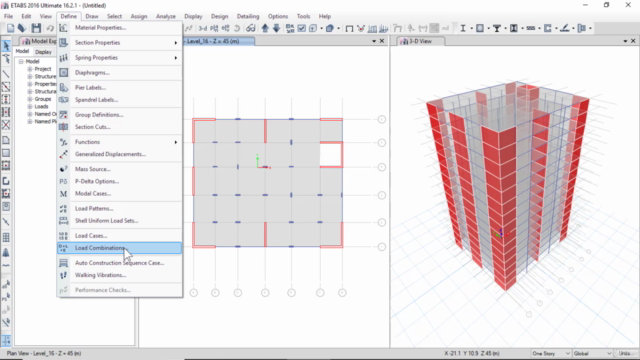Viewport: 640px width, 360px height.
Task: Click the New Model toolbar icon
Action: (10, 28)
